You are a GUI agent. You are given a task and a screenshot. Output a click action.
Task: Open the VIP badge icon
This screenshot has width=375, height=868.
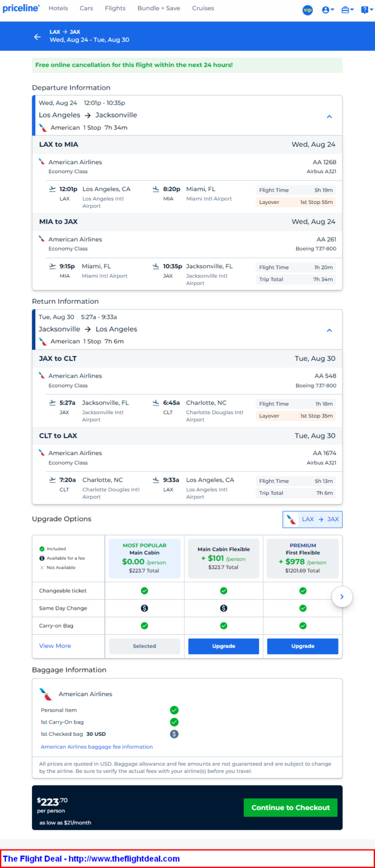click(x=307, y=10)
